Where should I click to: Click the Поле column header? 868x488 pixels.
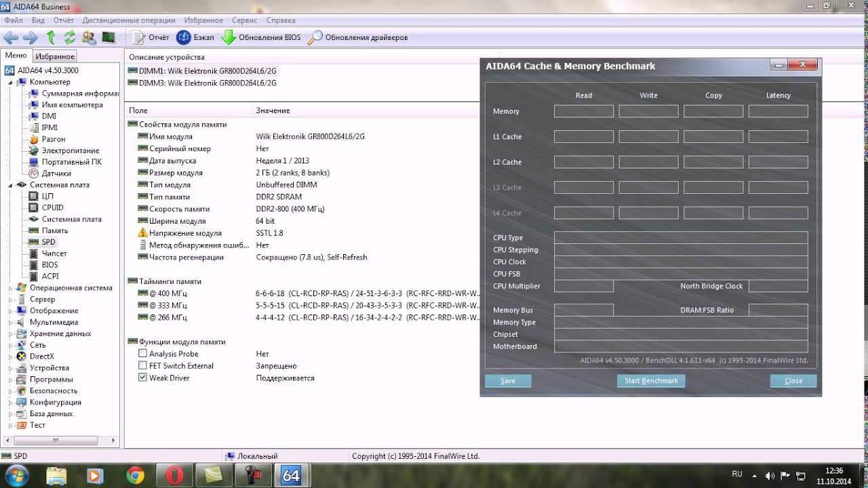[189, 110]
